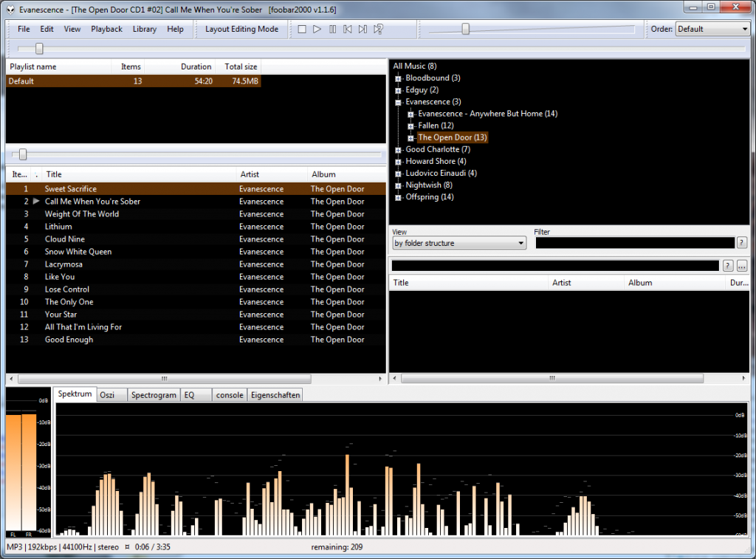The width and height of the screenshot is (756, 559).
Task: Expand the Howard Shore tree node
Action: (x=398, y=162)
